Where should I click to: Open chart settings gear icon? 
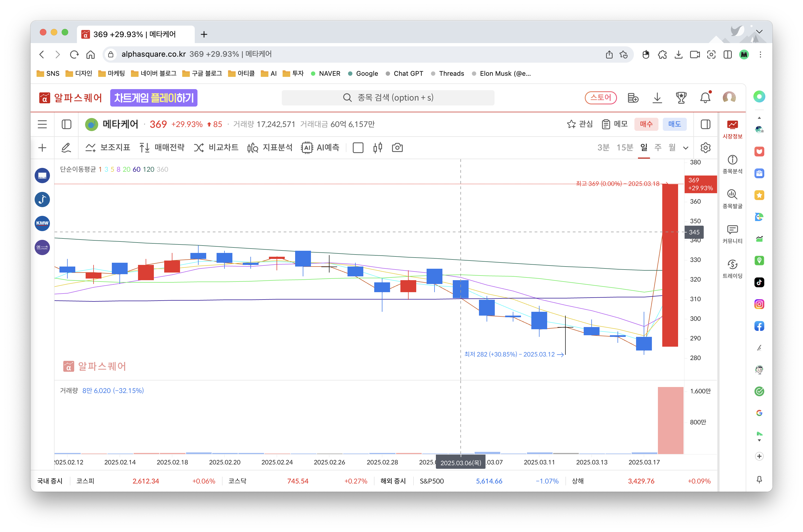[x=705, y=148]
